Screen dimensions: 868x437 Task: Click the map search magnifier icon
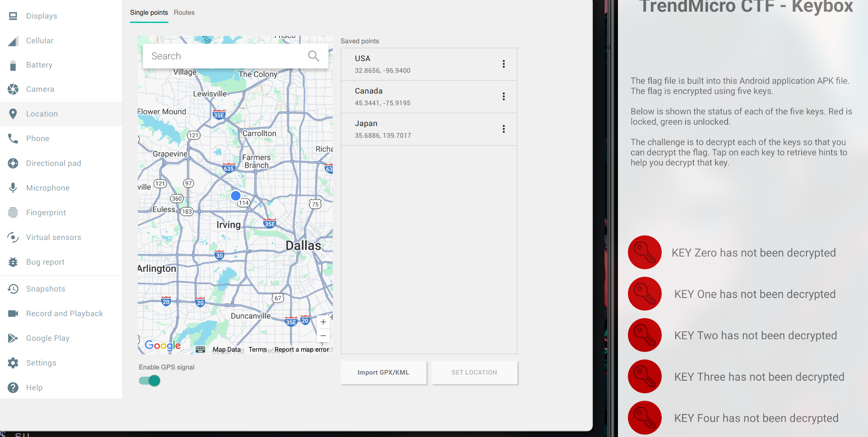tap(314, 56)
